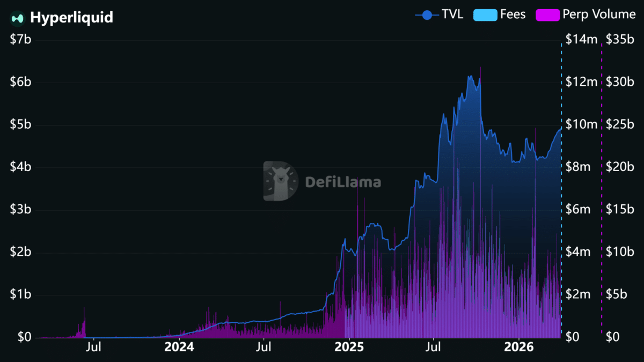Viewport: 644px width, 362px height.
Task: Toggle the TVL legend series
Action: [x=439, y=14]
